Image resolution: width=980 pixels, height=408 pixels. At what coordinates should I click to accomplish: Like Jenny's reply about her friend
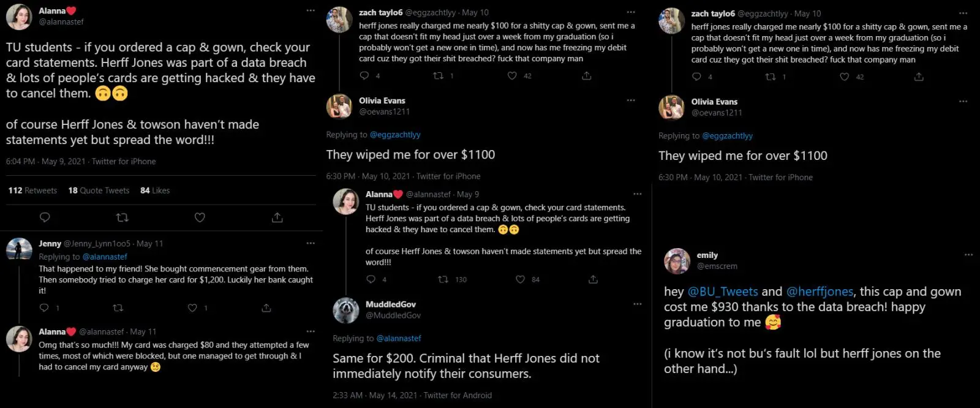(x=192, y=308)
